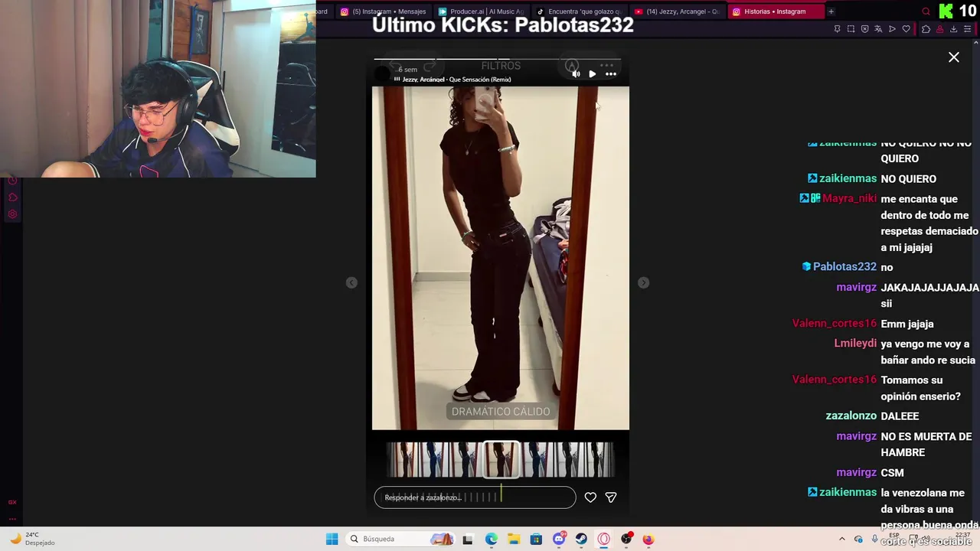
Task: Open a new browser tab with plus button
Action: 831,11
